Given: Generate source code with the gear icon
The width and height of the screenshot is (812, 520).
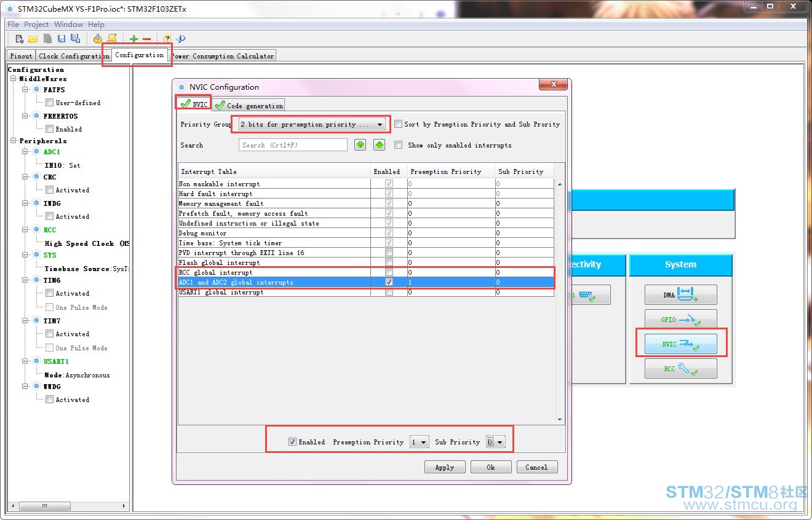Looking at the screenshot, I should point(98,39).
